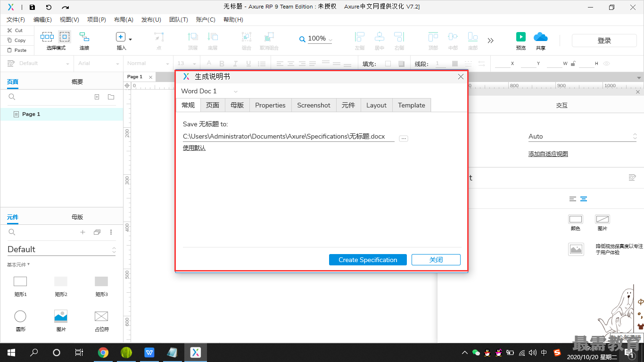
Task: Toggle the lock aspect ratio icon
Action: coord(573,64)
